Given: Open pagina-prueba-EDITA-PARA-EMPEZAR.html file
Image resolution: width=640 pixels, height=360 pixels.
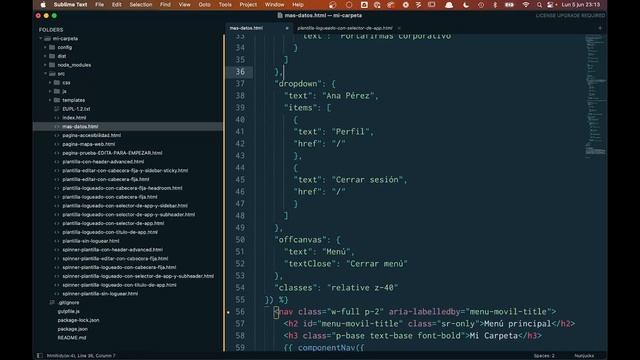Looking at the screenshot, I should [112, 153].
